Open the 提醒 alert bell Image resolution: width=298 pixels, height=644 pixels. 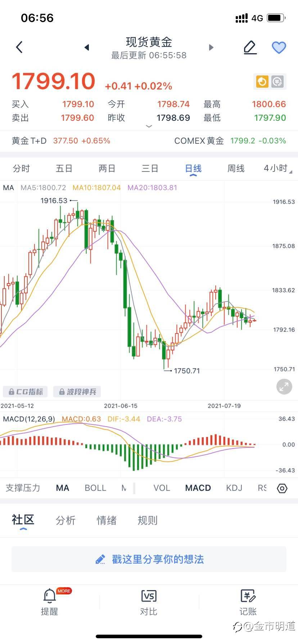click(x=49, y=602)
